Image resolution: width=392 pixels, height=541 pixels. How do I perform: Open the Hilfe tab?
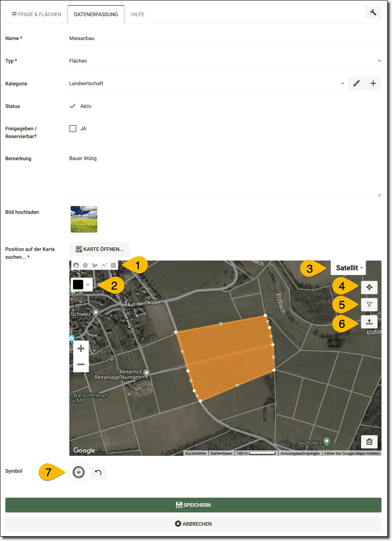point(138,14)
